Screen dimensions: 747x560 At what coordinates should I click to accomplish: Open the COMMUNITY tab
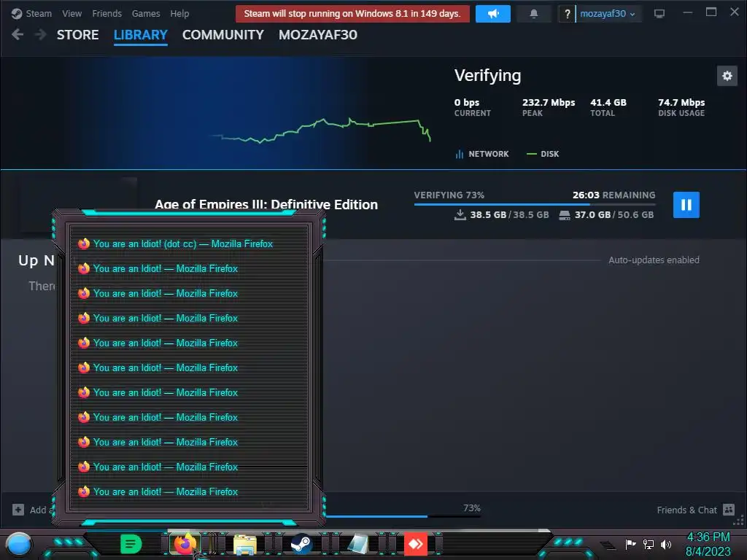(223, 35)
